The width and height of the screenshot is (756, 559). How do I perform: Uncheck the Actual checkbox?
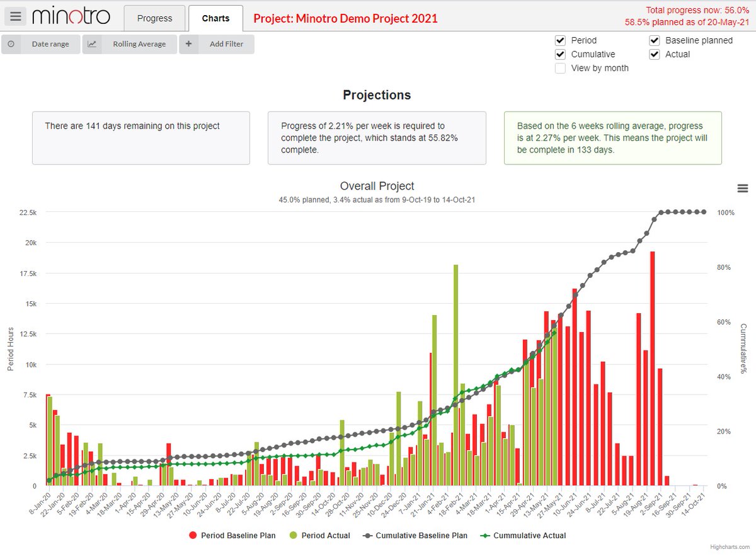point(654,54)
